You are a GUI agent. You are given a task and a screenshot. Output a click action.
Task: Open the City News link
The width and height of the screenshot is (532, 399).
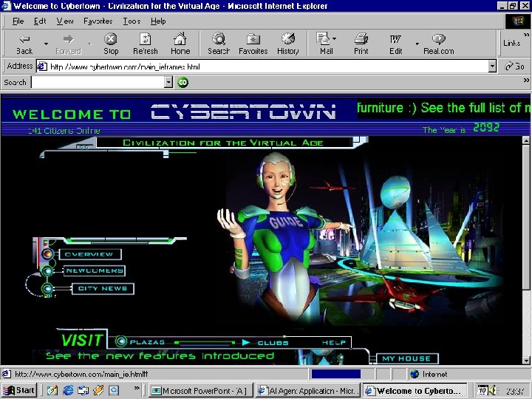tap(103, 289)
